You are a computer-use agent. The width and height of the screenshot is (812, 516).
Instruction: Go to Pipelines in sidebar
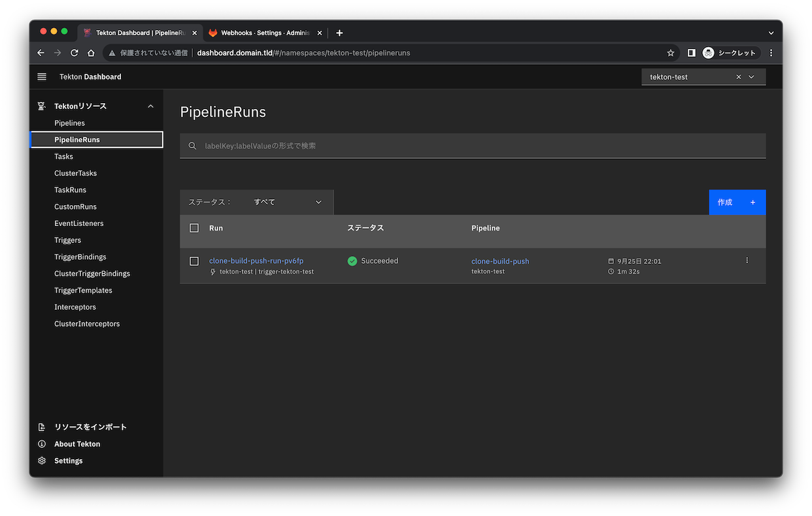[x=69, y=123]
